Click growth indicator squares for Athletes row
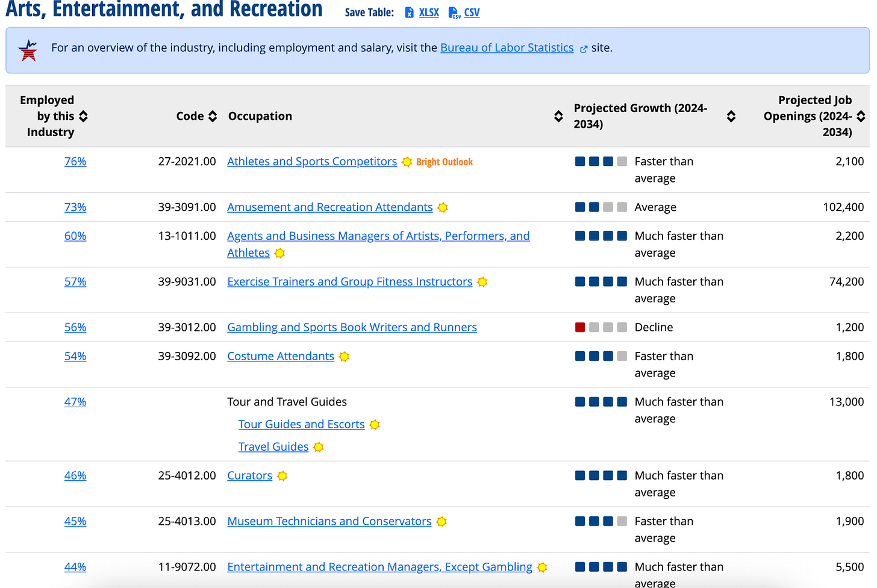 601,161
